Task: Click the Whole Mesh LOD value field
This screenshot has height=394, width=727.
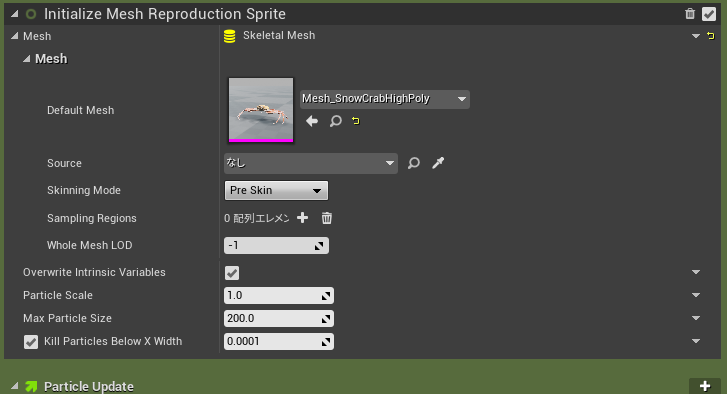Action: [276, 245]
